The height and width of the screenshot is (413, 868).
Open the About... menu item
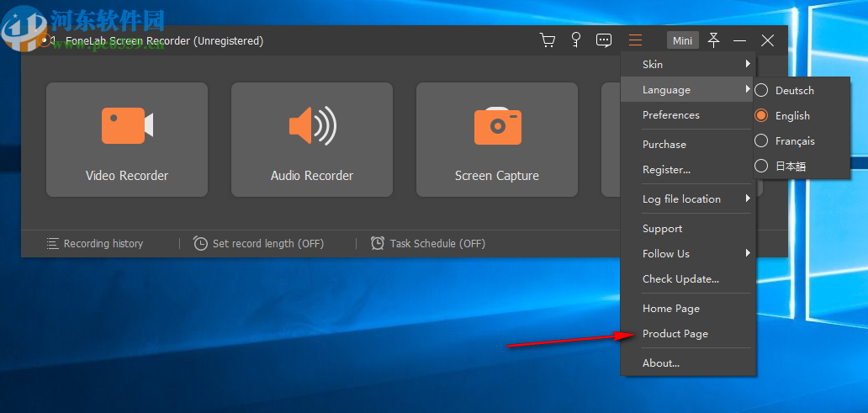click(x=686, y=363)
